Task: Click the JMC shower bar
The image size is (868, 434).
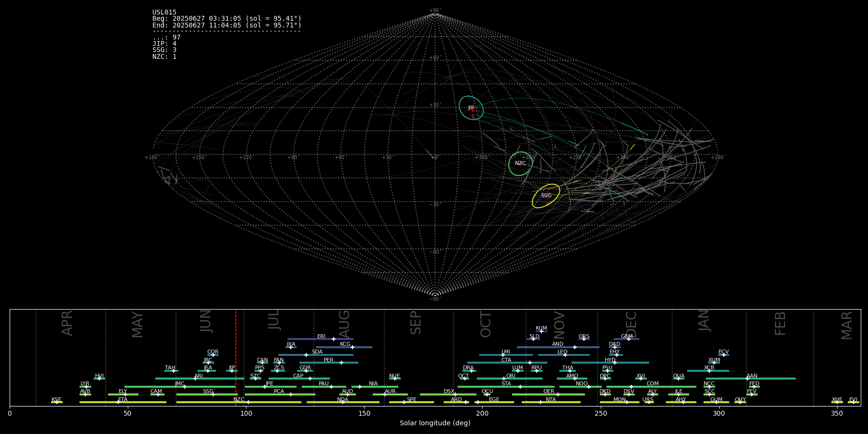Action: click(180, 386)
